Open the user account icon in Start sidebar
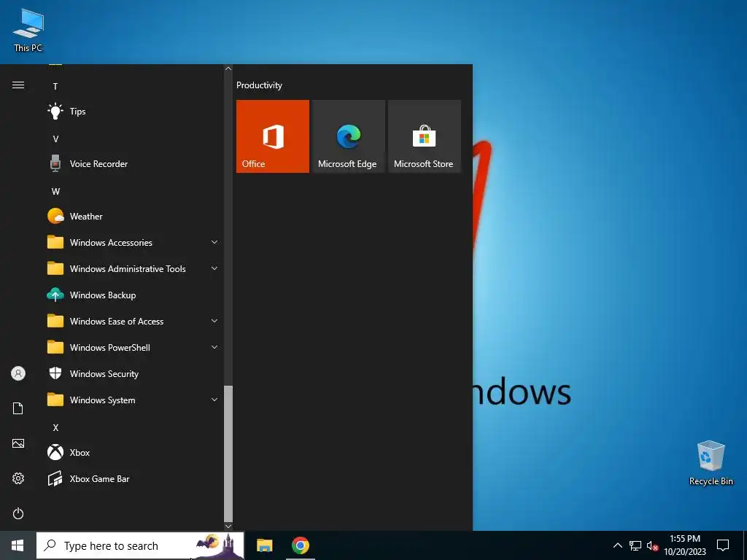 18,373
